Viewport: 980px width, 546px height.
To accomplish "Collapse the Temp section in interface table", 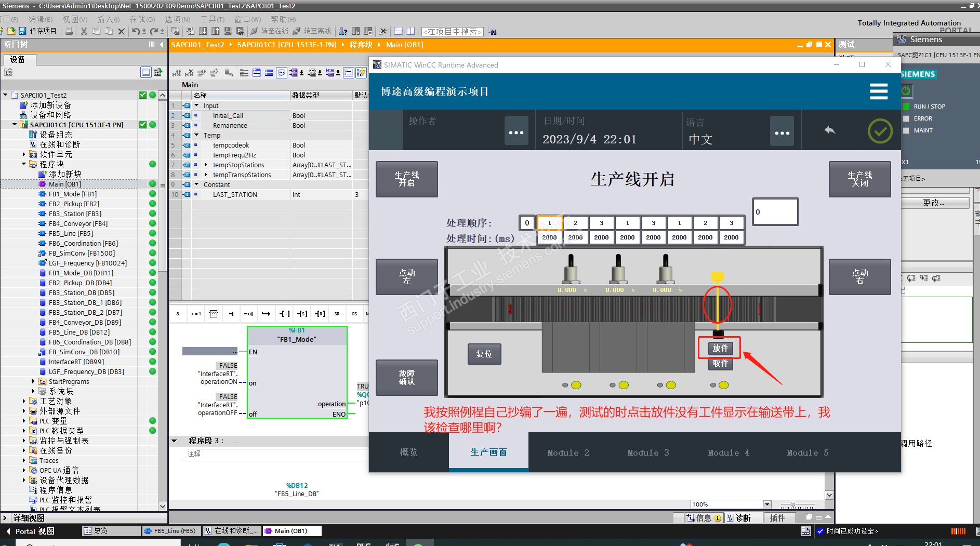I will click(196, 135).
